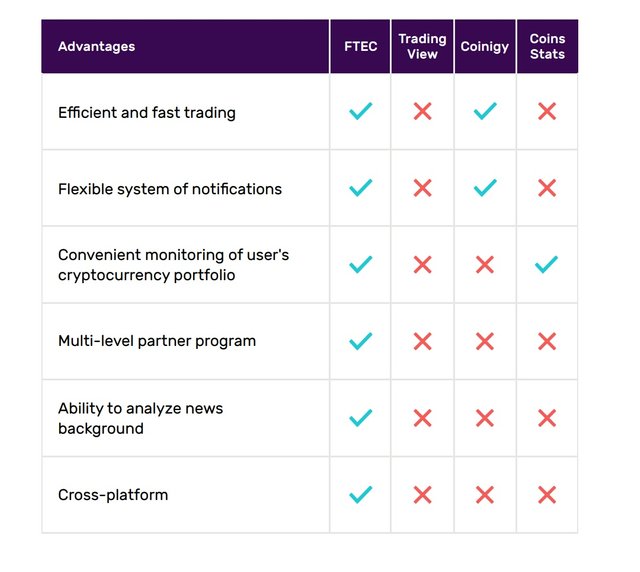Click Coins Stats cross for Cross-platform
This screenshot has height=572, width=640.
click(x=547, y=494)
